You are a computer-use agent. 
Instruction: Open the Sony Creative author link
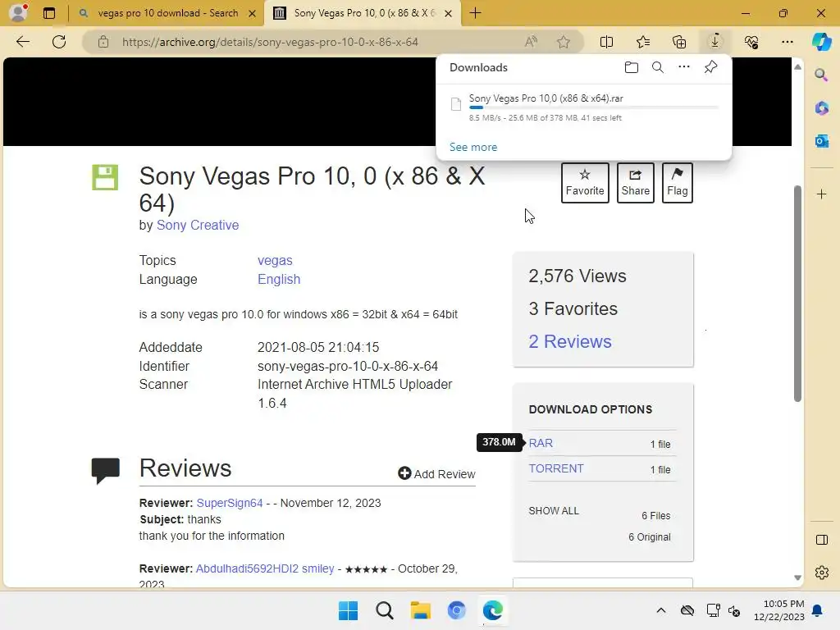(x=198, y=225)
